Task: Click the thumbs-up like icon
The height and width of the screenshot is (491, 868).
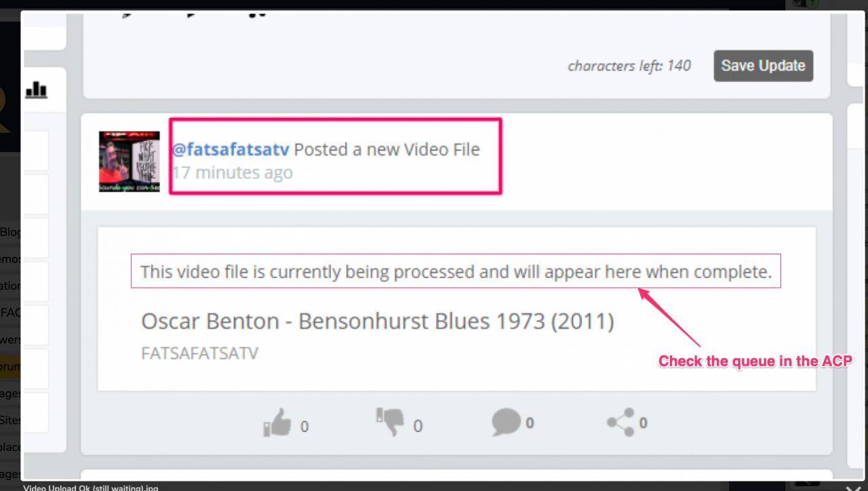Action: [277, 424]
